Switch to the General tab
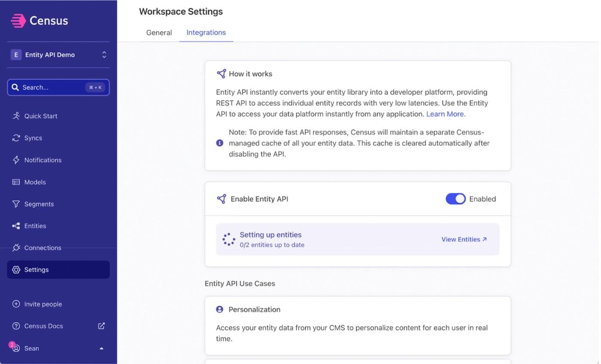 (x=159, y=32)
